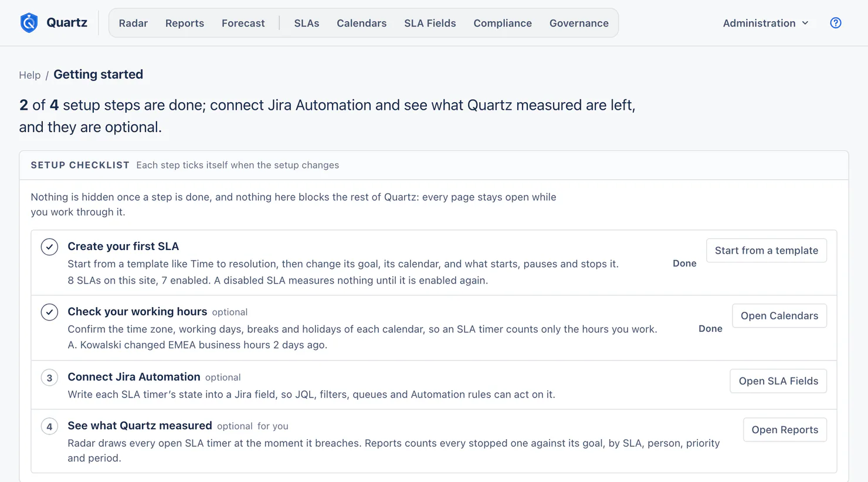Click the for you tag in step 4
This screenshot has height=482, width=868.
(273, 426)
